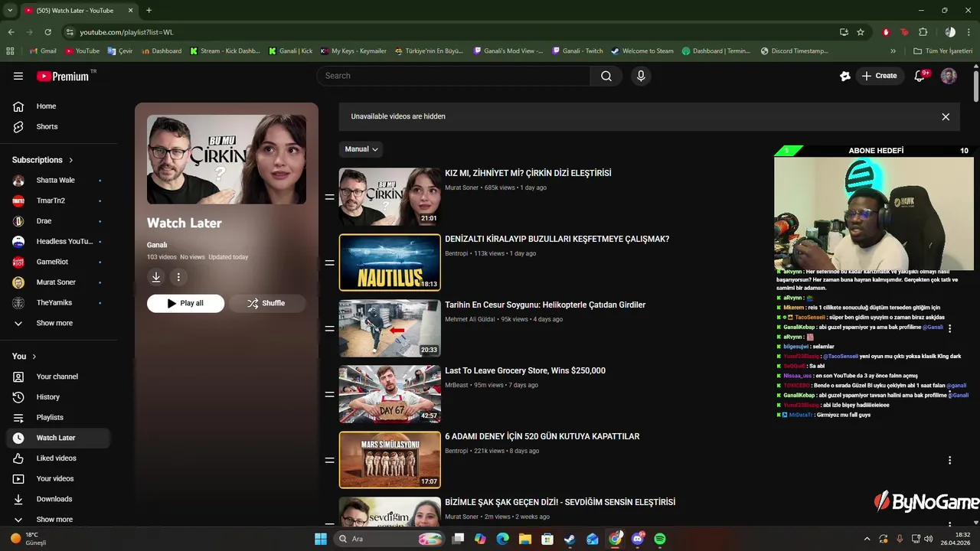Reload the page in Chrome

point(47,32)
